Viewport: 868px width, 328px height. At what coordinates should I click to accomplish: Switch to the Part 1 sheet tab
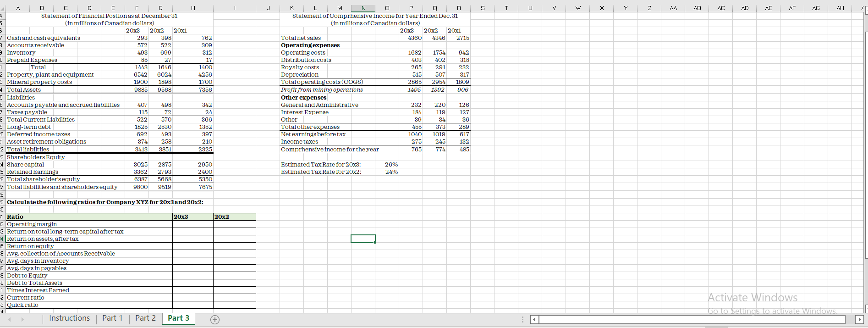[x=112, y=318]
